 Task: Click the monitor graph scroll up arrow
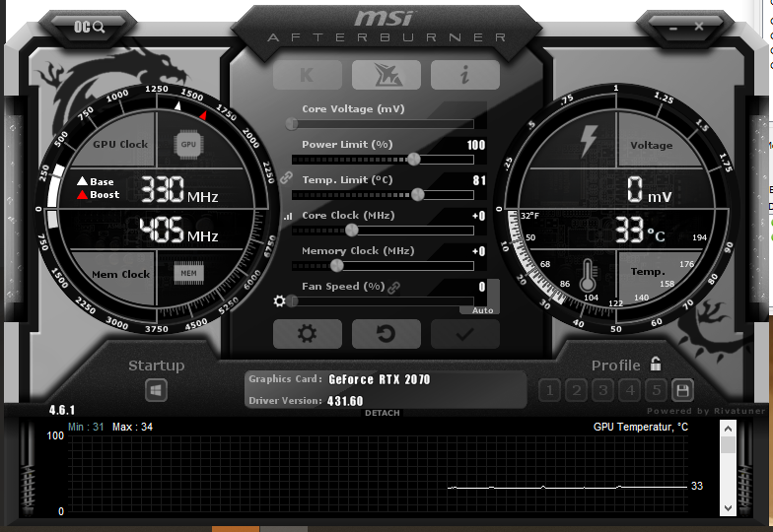tap(728, 429)
